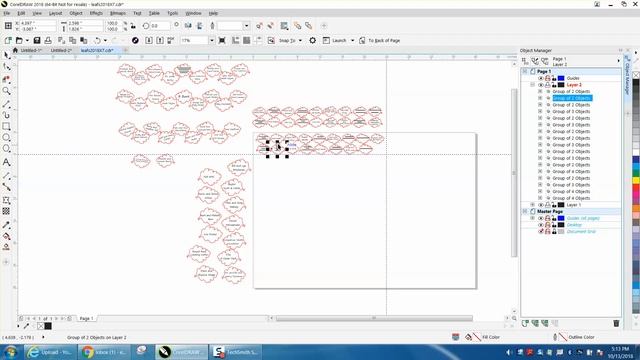Toggle visibility eye of Document Grid

pos(540,231)
